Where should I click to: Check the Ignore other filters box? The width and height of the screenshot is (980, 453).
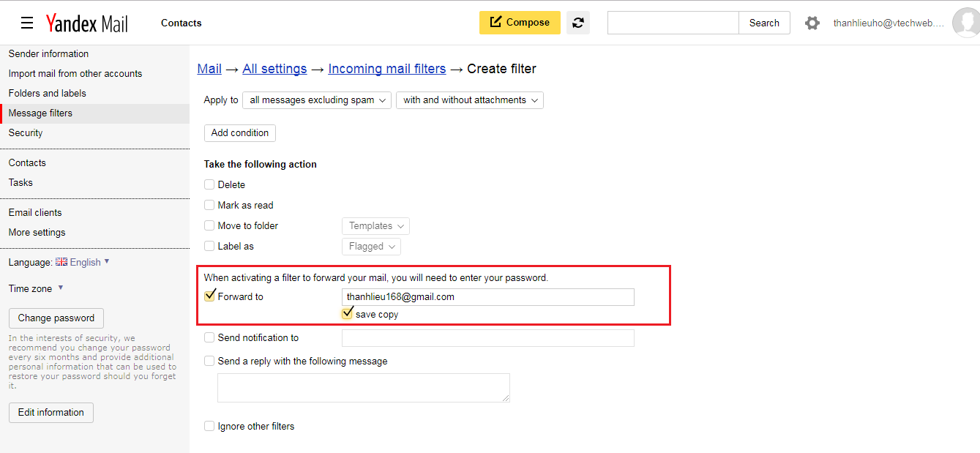point(209,426)
